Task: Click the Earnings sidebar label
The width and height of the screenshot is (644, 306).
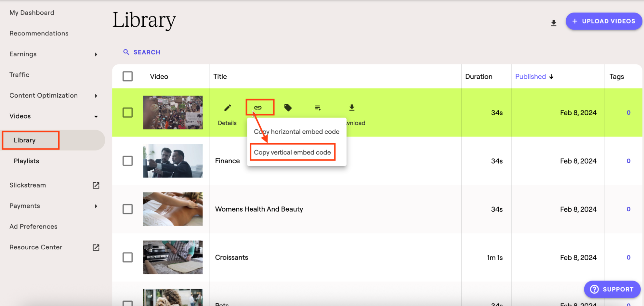Action: pyautogui.click(x=23, y=54)
